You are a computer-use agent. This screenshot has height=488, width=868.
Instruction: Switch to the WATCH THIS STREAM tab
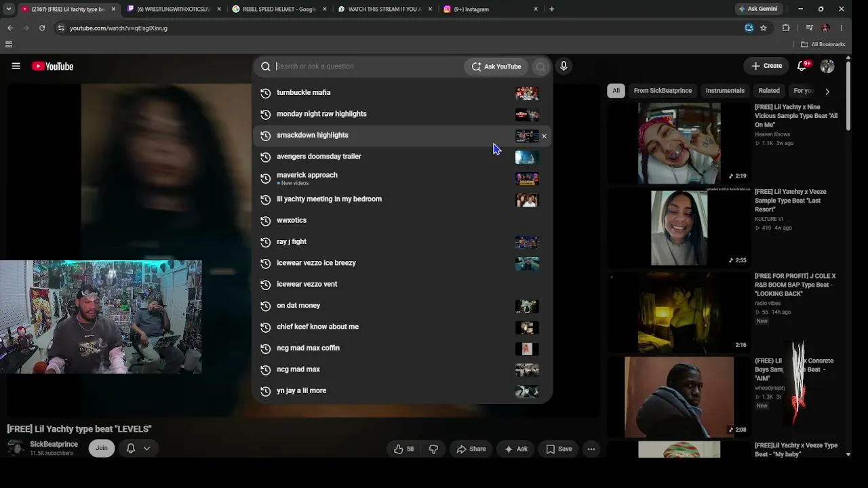[385, 9]
